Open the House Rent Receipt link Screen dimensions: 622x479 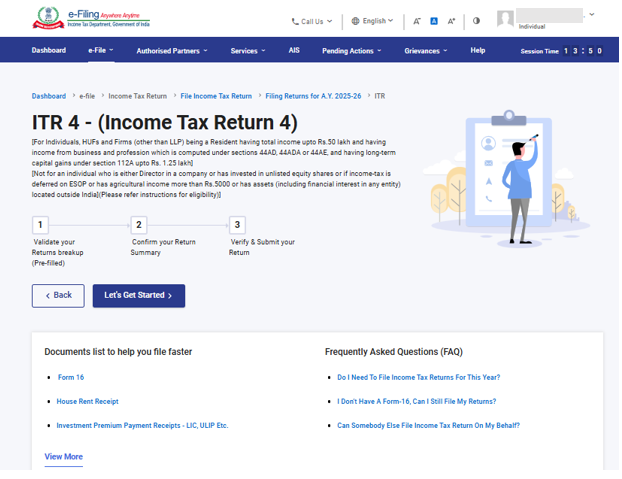click(x=87, y=401)
